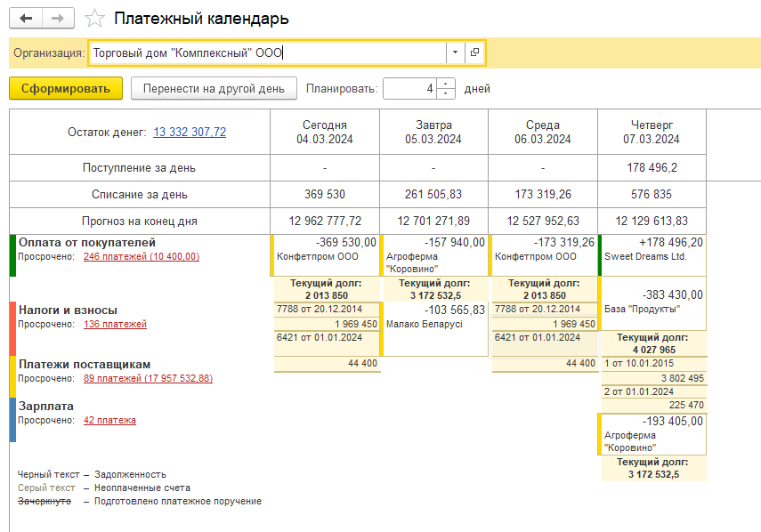Open the organization record with open button

475,52
